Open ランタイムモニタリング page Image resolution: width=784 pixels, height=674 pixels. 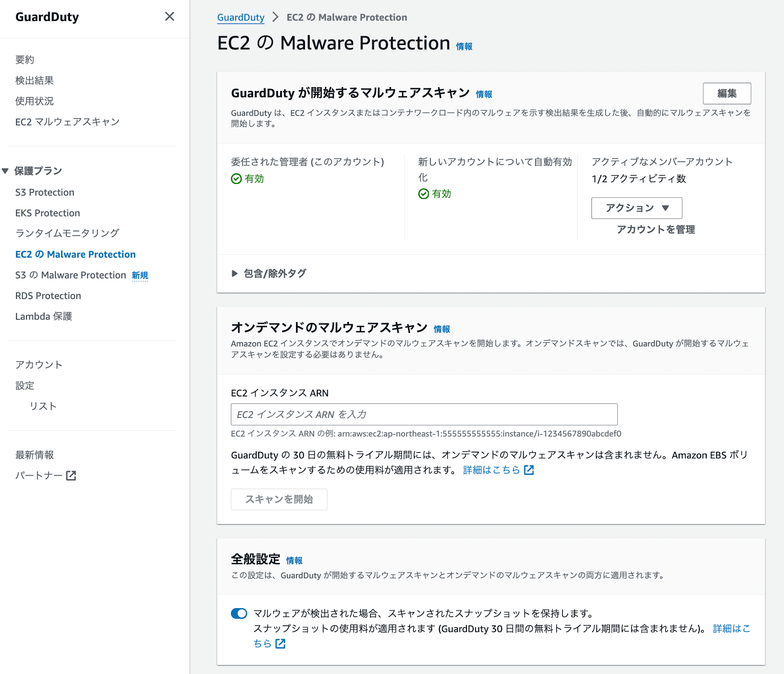67,233
